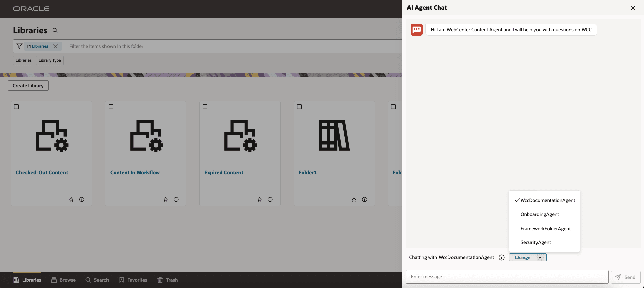Remove the Libraries filter chip
The width and height of the screenshot is (644, 288).
coord(56,46)
